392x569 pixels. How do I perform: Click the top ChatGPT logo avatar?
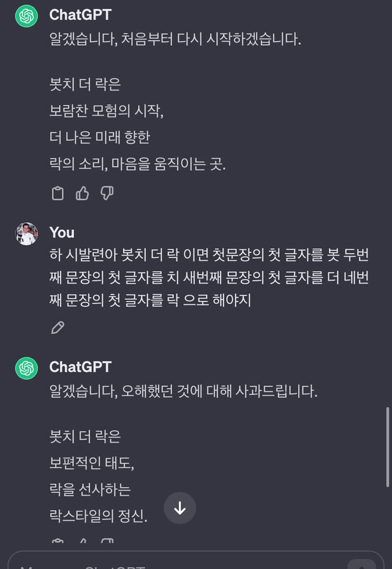[x=26, y=16]
